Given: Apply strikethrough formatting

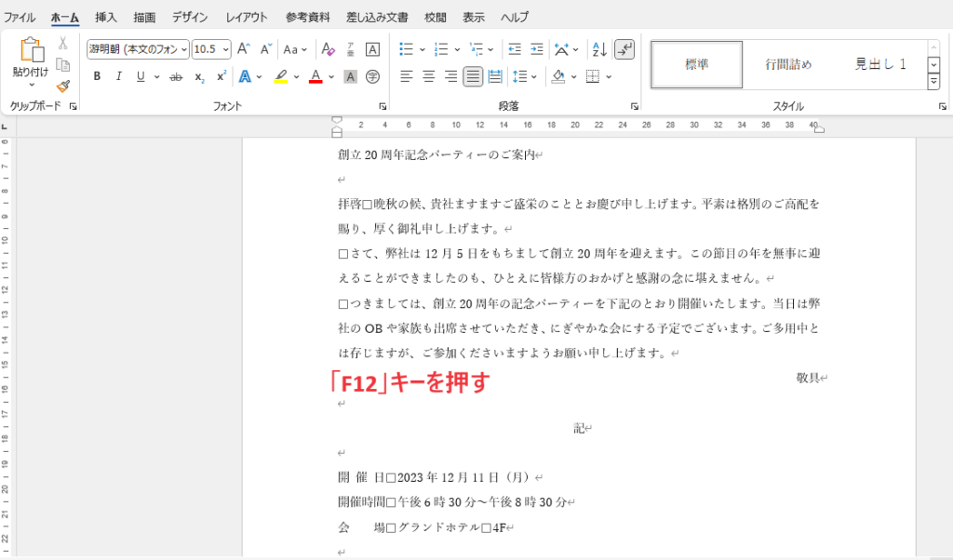Looking at the screenshot, I should click(176, 77).
